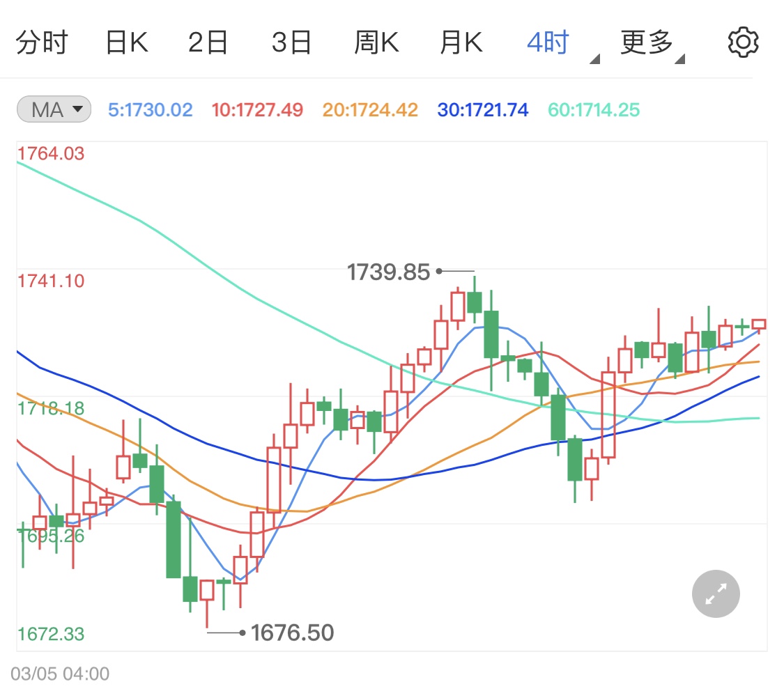Viewport: 784px width, 691px height.
Task: Select the 3日 chart tab
Action: click(291, 42)
